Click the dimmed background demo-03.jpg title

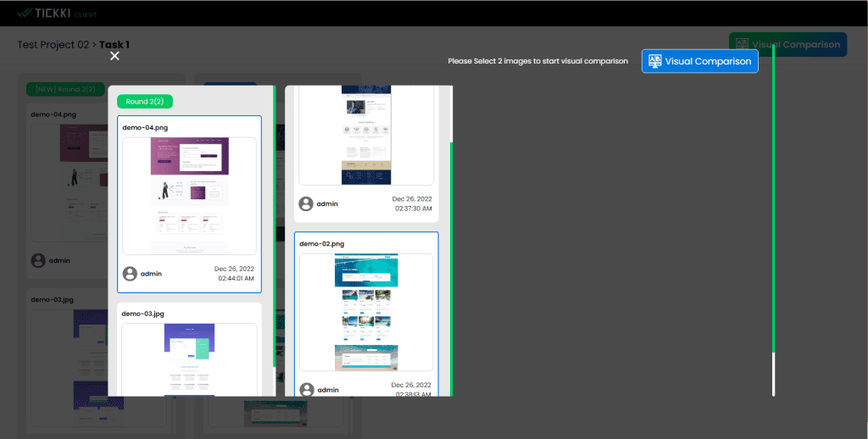[52, 299]
